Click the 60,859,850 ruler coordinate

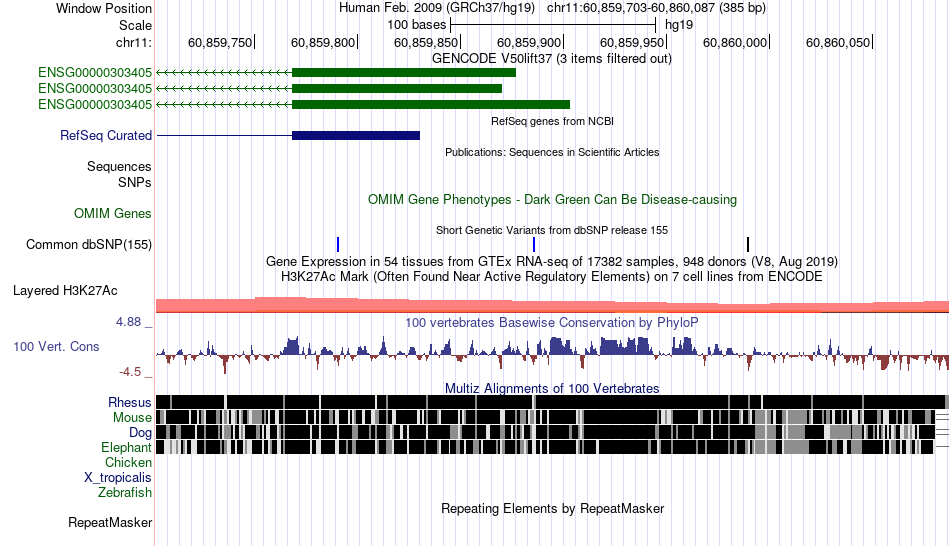(x=426, y=42)
